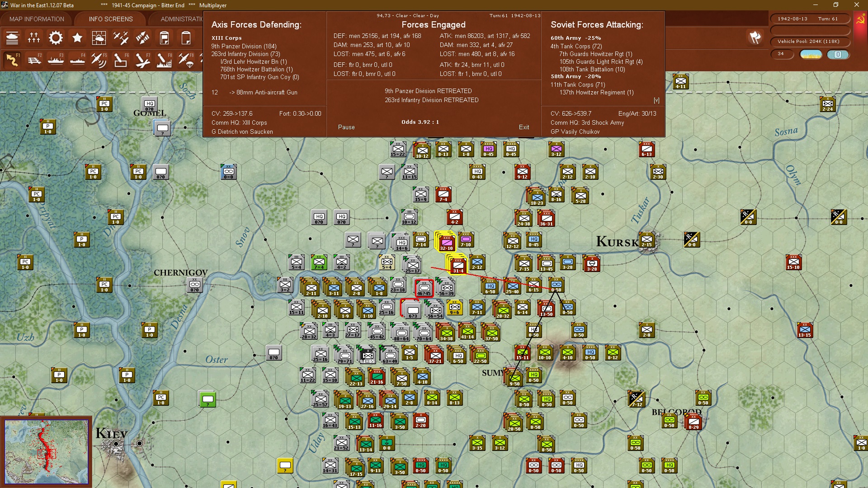Click the 88mm Anti-aircraft Gun line
This screenshot has width=868, height=488.
coord(263,92)
